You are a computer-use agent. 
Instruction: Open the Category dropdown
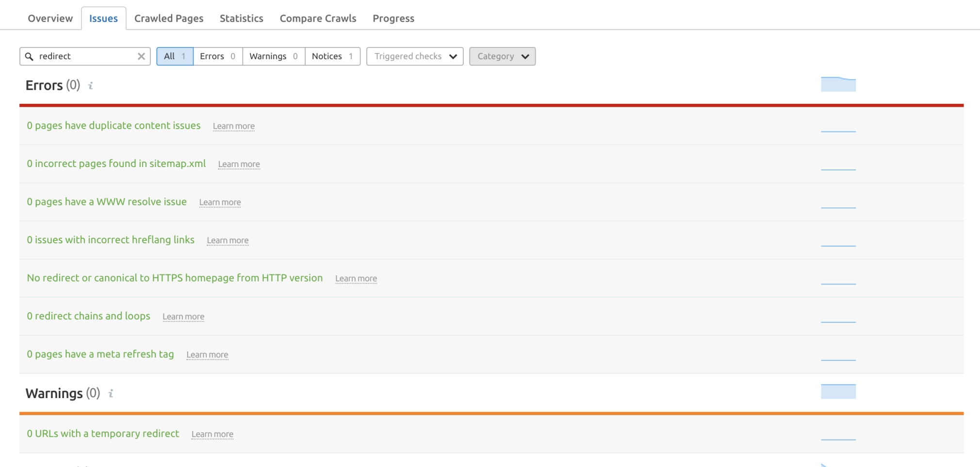(x=502, y=56)
